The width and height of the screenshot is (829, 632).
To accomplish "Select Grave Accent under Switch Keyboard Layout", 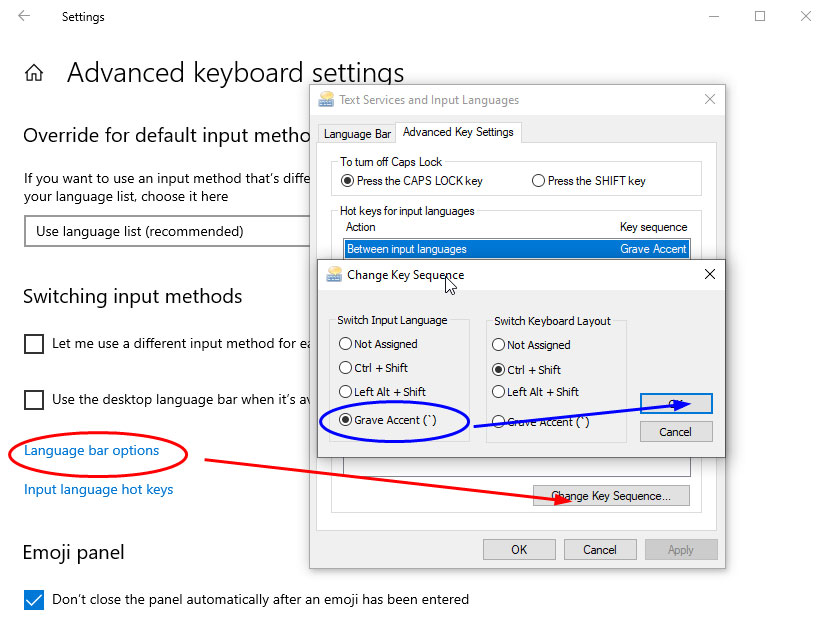I will [x=498, y=421].
